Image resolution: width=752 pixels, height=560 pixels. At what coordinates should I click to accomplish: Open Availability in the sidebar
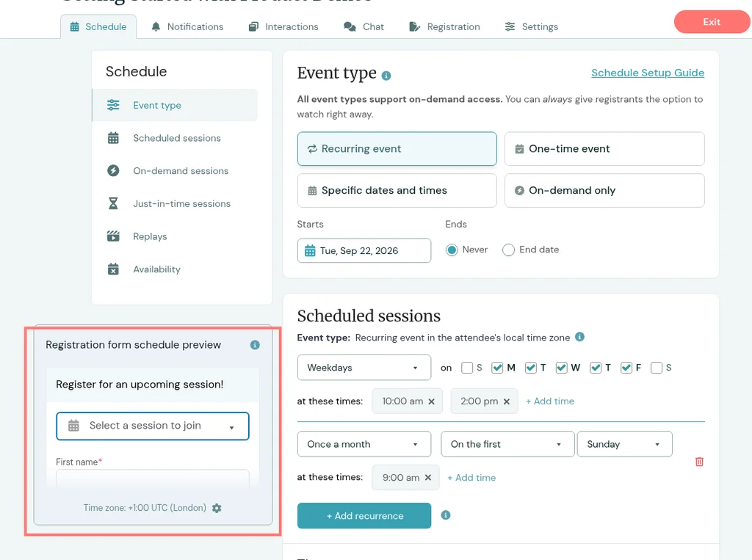[x=175, y=269]
